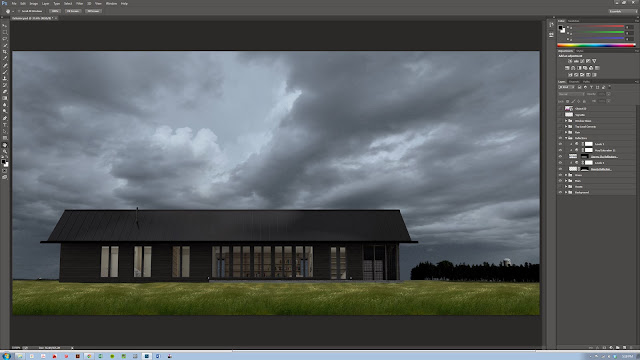
Task: Switch to the Swatches tab
Action: 573,21
